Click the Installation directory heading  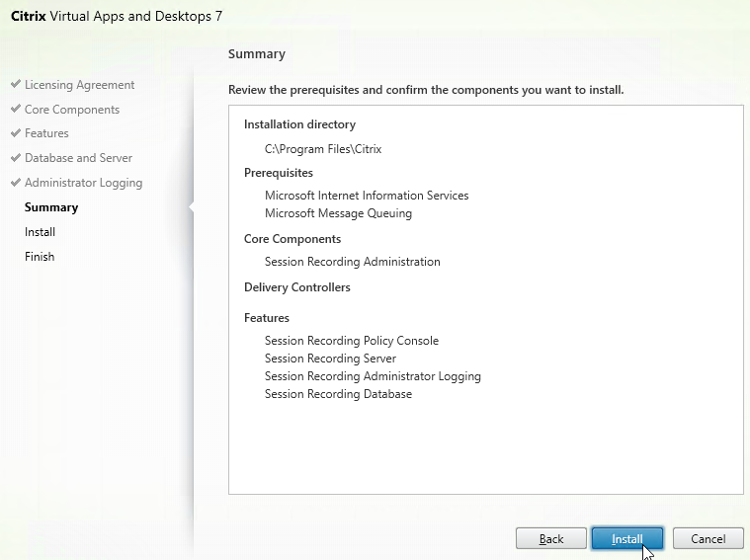(x=299, y=124)
